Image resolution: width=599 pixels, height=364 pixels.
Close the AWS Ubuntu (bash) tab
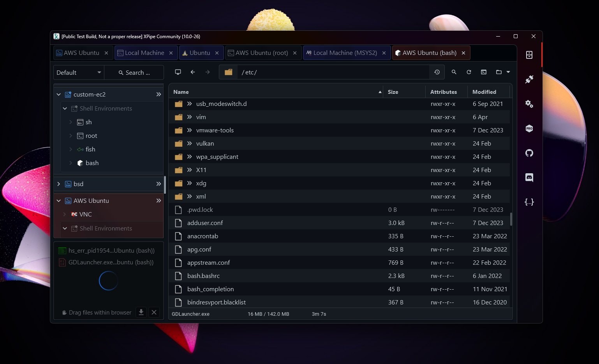pyautogui.click(x=463, y=53)
